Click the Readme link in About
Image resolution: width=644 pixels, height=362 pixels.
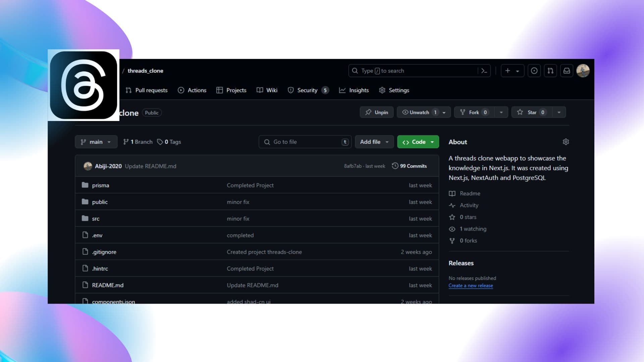[x=470, y=193]
